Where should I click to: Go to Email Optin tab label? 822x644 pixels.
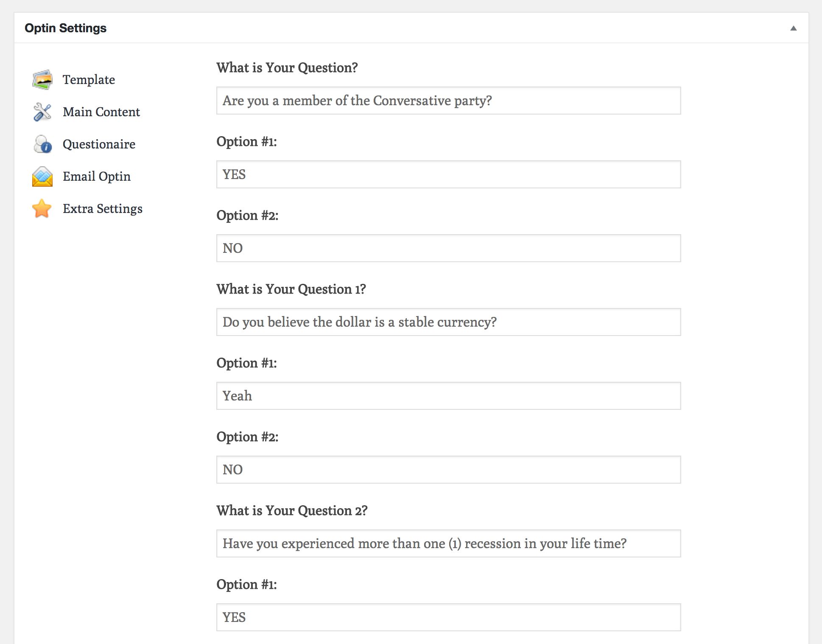click(x=96, y=176)
